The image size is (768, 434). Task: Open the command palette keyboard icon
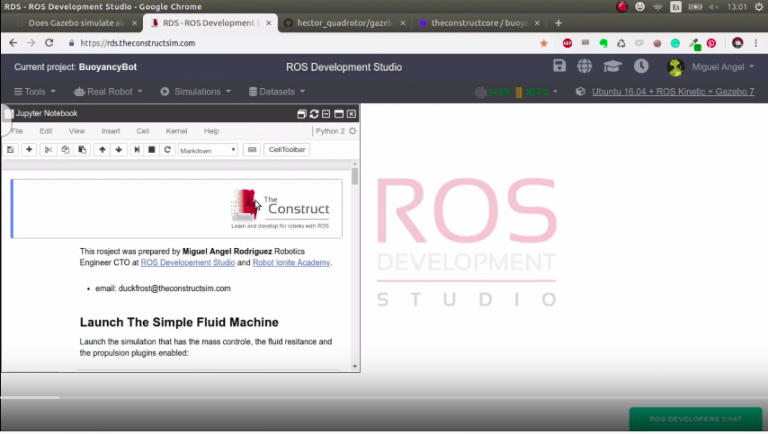coord(252,149)
